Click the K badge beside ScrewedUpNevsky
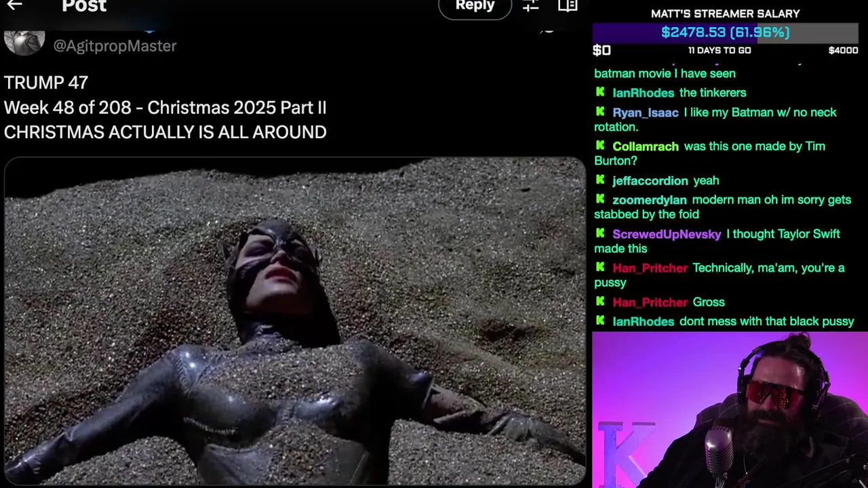Image resolution: width=868 pixels, height=488 pixels. (600, 233)
